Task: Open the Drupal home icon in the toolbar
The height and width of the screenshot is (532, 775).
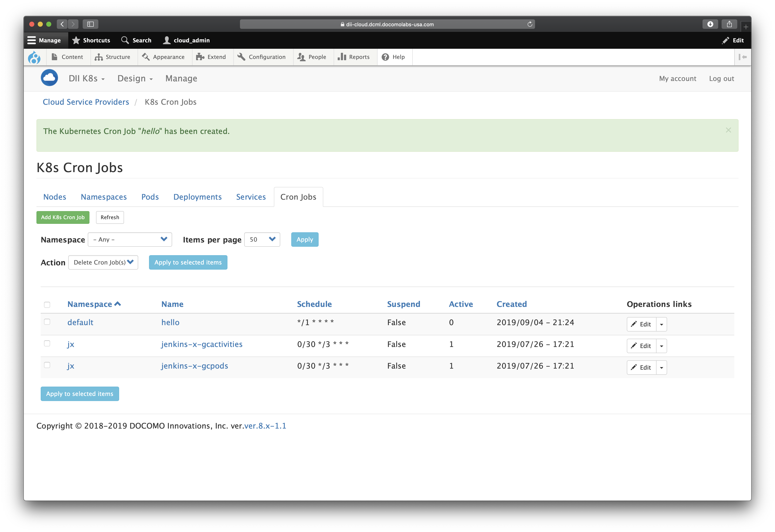Action: tap(34, 57)
